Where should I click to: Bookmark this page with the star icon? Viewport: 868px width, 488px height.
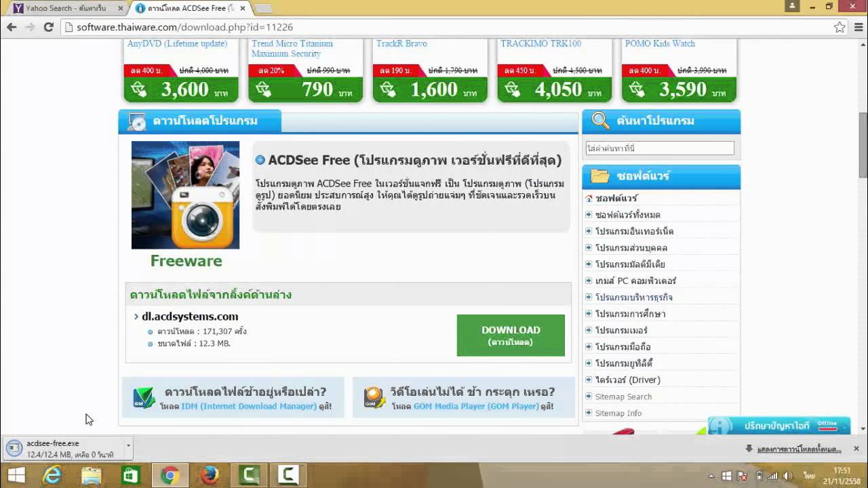(840, 27)
